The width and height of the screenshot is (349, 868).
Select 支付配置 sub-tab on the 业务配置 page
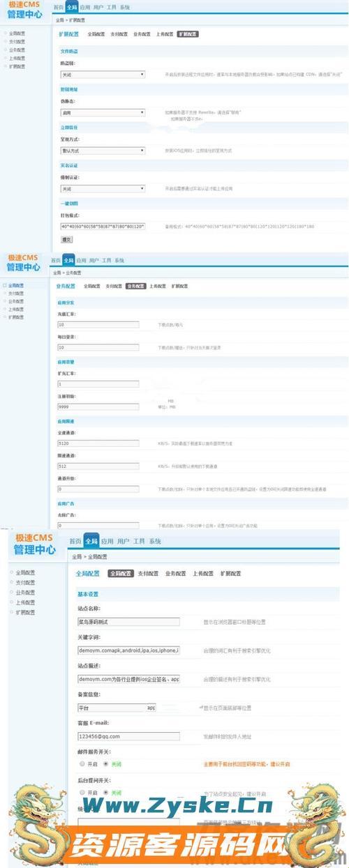tap(114, 286)
